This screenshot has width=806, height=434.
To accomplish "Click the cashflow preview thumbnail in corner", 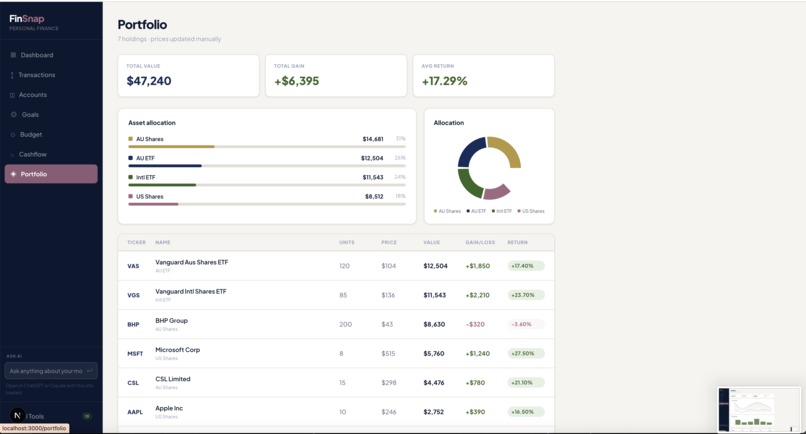I will pos(759,409).
